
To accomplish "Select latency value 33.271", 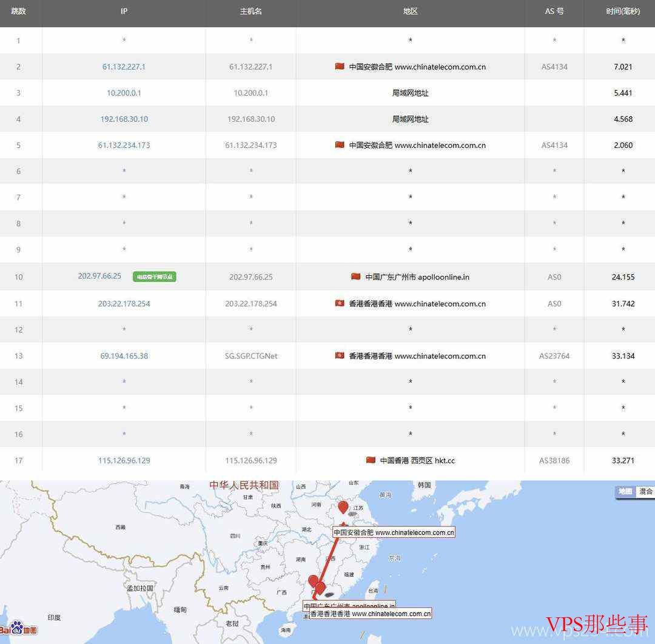I will tap(623, 461).
